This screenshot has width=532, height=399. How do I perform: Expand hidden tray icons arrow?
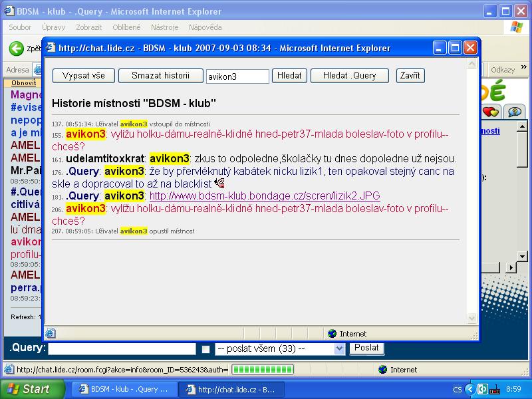(x=469, y=389)
